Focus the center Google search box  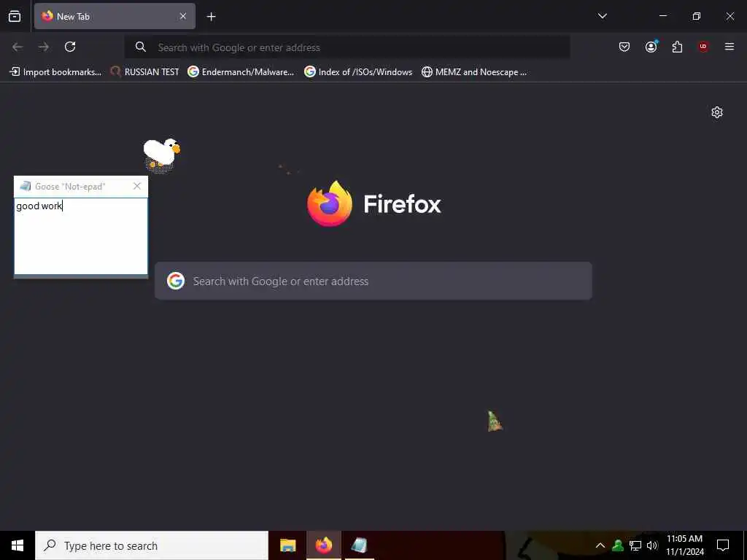[x=373, y=281]
